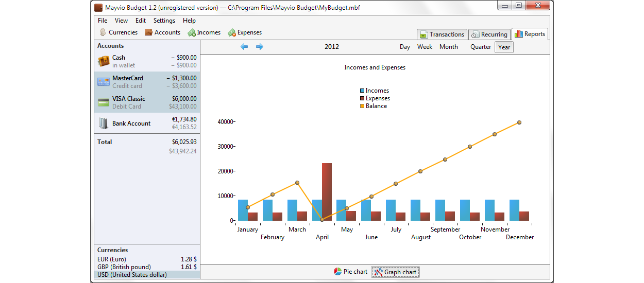Select the Cash wallet account
644x283 pixels.
tap(147, 61)
